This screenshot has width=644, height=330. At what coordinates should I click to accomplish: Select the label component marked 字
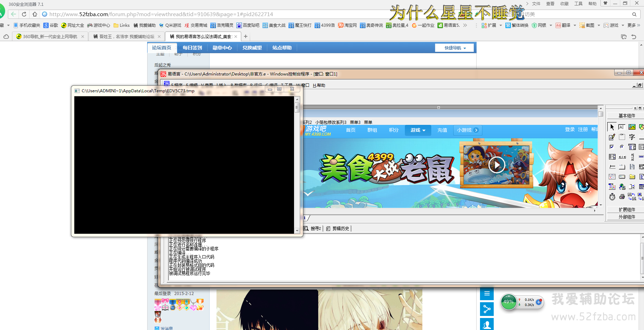pyautogui.click(x=632, y=137)
